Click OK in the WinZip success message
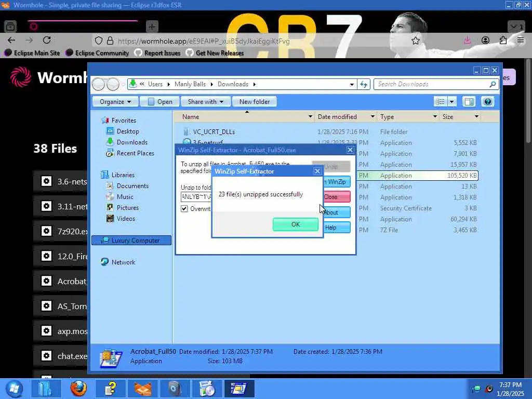Image resolution: width=532 pixels, height=399 pixels. [296, 224]
